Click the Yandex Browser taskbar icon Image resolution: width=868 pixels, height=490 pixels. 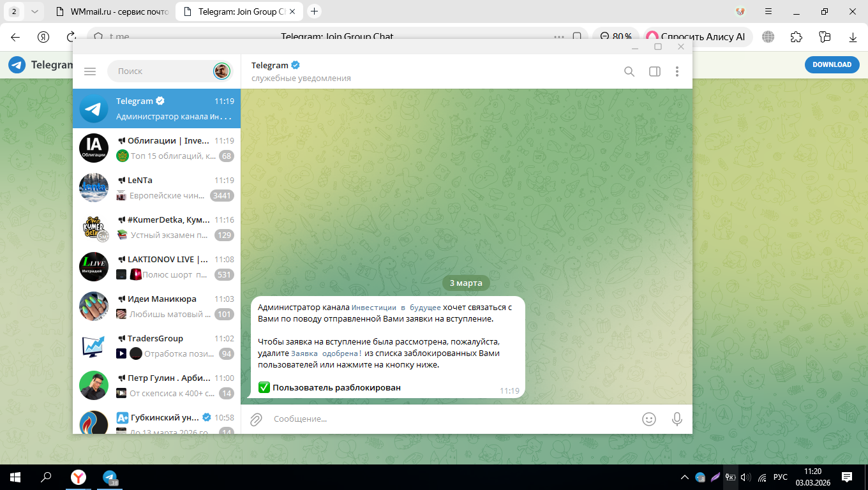point(78,477)
